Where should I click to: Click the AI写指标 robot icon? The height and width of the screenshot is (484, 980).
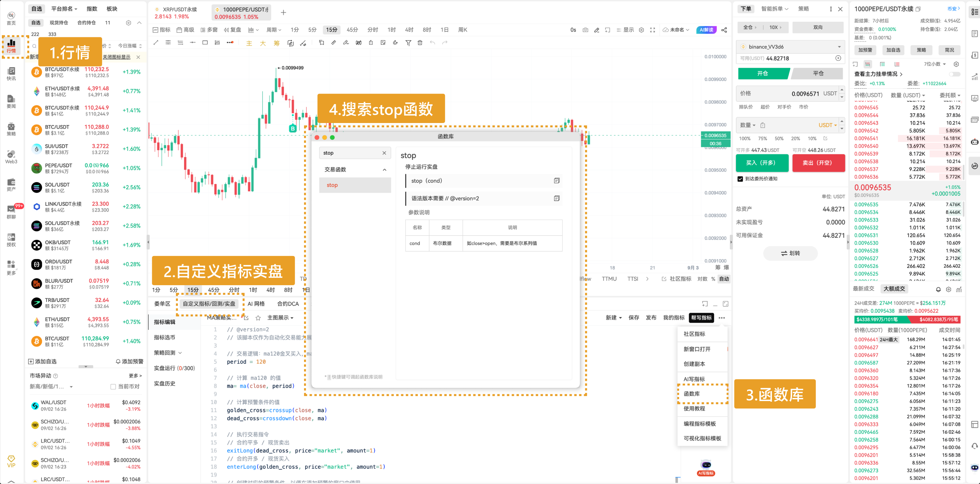[x=706, y=467]
